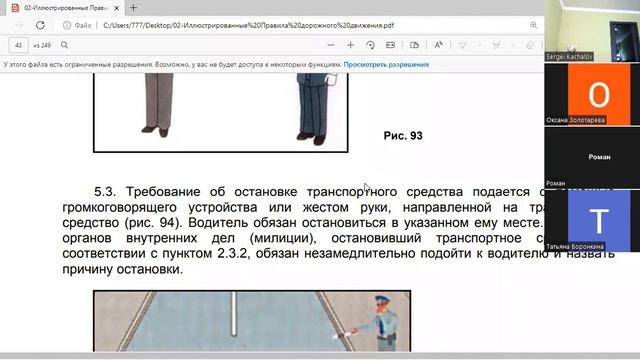Rotate the PDF page

[x=371, y=45]
